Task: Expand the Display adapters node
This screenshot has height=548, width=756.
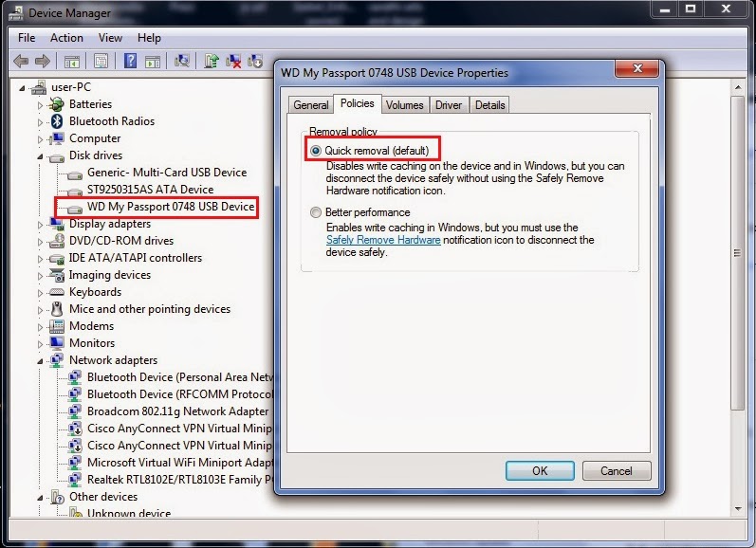Action: coord(40,225)
